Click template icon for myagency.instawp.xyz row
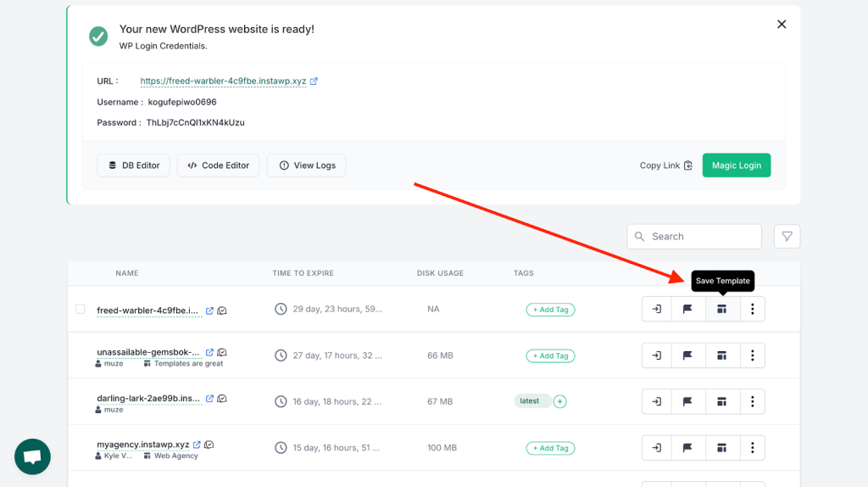 722,448
